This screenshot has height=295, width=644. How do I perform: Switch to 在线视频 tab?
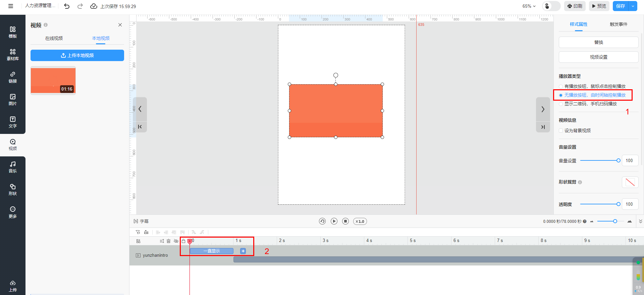click(54, 38)
